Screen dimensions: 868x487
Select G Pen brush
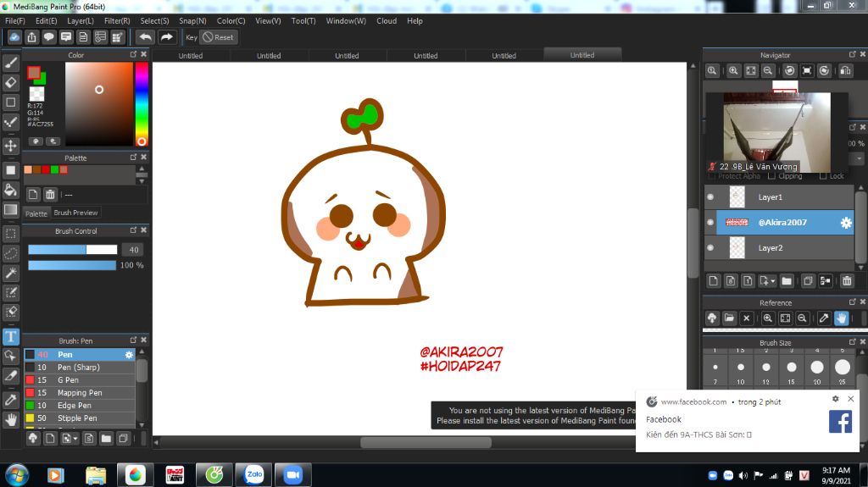pyautogui.click(x=80, y=380)
